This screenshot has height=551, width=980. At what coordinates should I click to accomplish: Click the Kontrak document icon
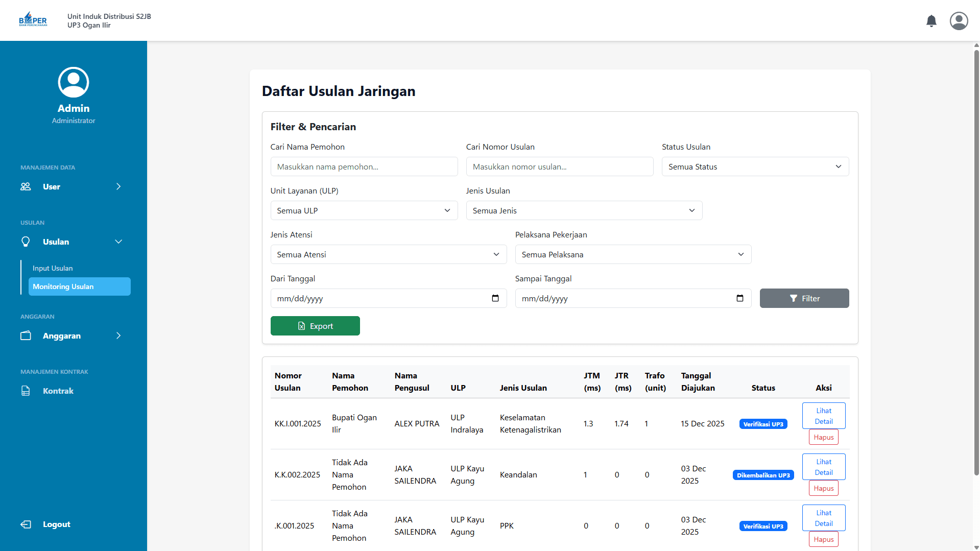(x=26, y=391)
